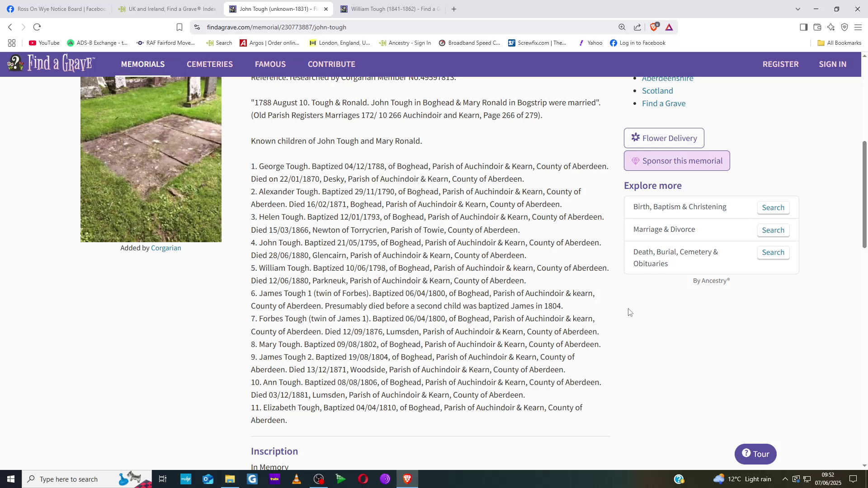Open Brave hamburger main menu

pos(858,27)
